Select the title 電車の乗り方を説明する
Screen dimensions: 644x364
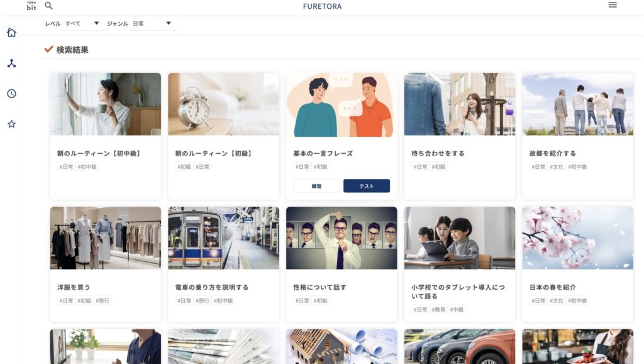pos(212,287)
